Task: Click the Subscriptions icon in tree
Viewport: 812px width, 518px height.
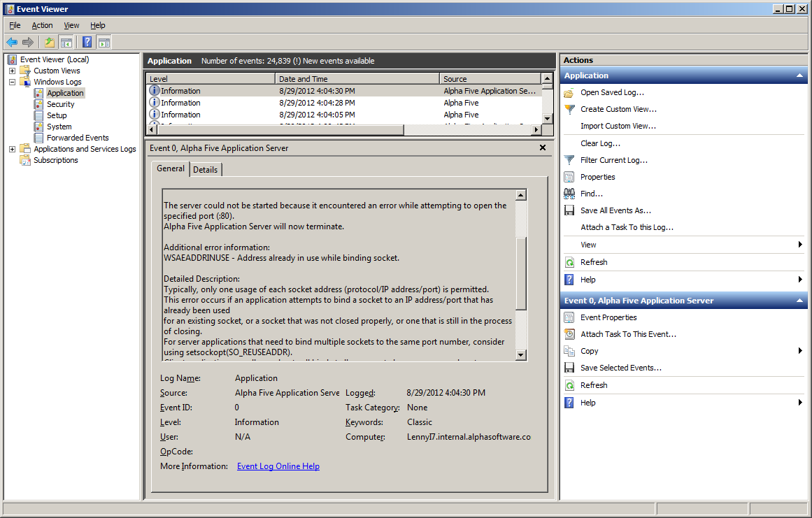Action: point(25,160)
